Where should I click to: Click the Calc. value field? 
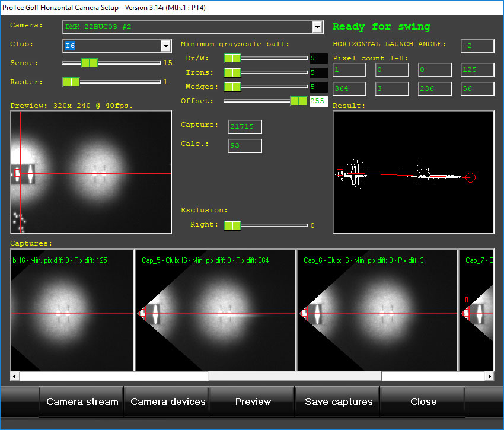click(245, 146)
